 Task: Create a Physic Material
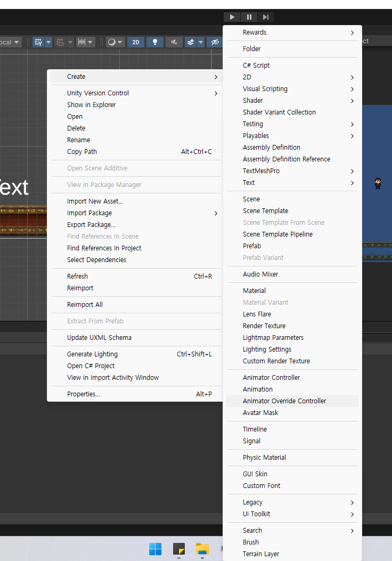point(292,457)
